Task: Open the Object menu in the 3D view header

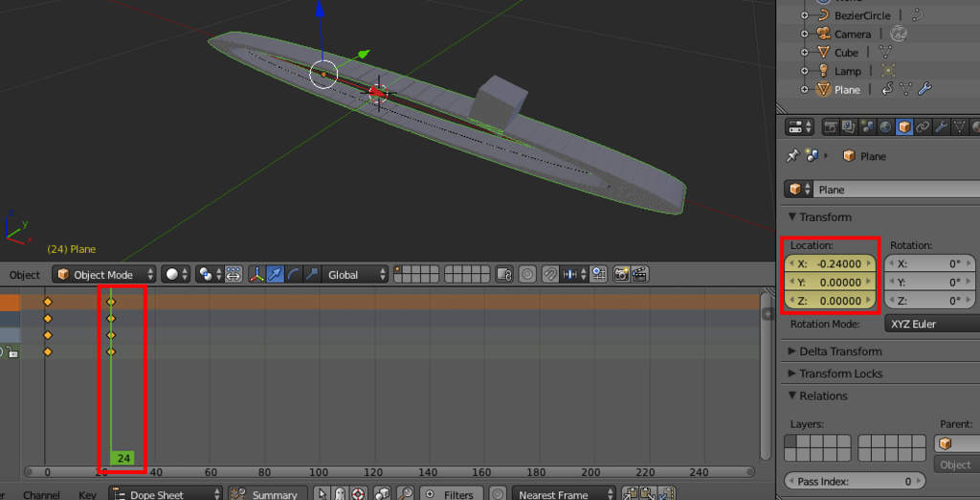Action: 24,275
